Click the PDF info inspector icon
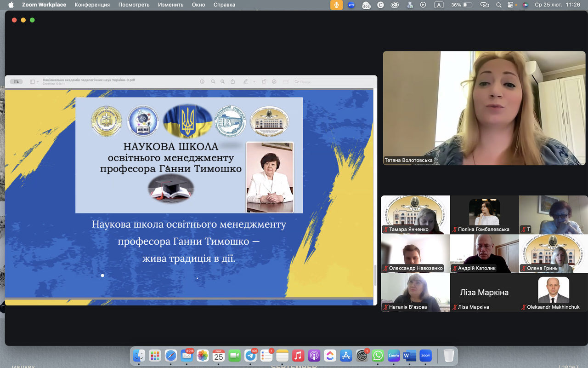The width and height of the screenshot is (588, 368). click(x=202, y=81)
